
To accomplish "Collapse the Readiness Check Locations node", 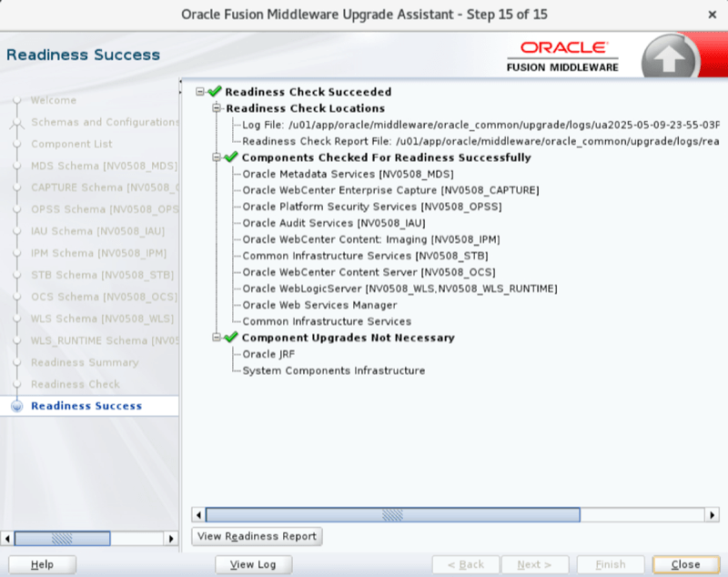I will tap(217, 108).
